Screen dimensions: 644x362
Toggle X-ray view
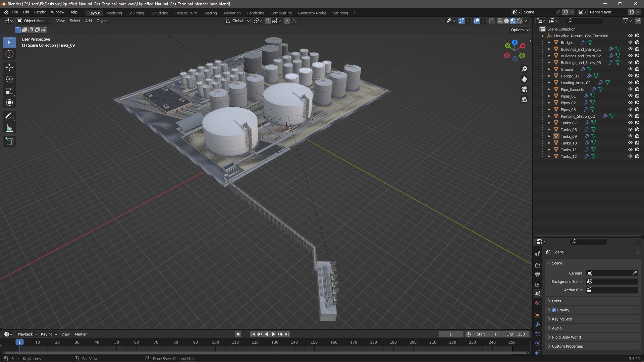[491, 21]
